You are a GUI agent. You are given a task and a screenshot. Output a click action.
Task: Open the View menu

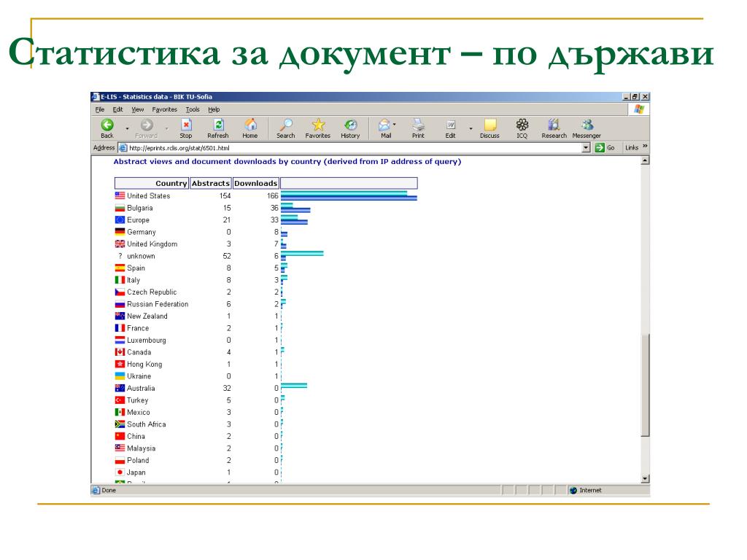(138, 109)
